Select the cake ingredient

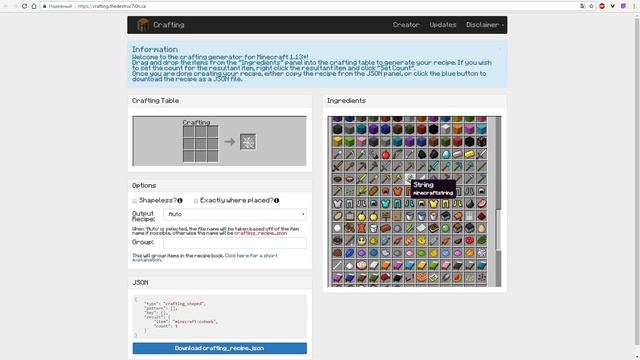point(361,265)
